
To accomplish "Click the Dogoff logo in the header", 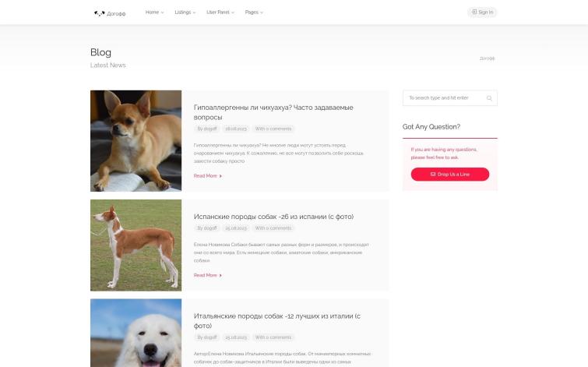I will 110,13.
